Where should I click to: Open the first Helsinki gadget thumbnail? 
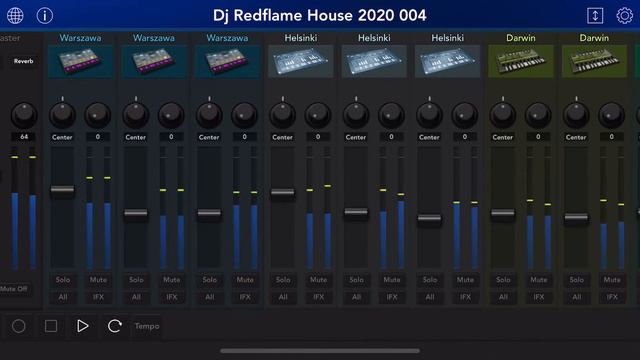pyautogui.click(x=301, y=61)
